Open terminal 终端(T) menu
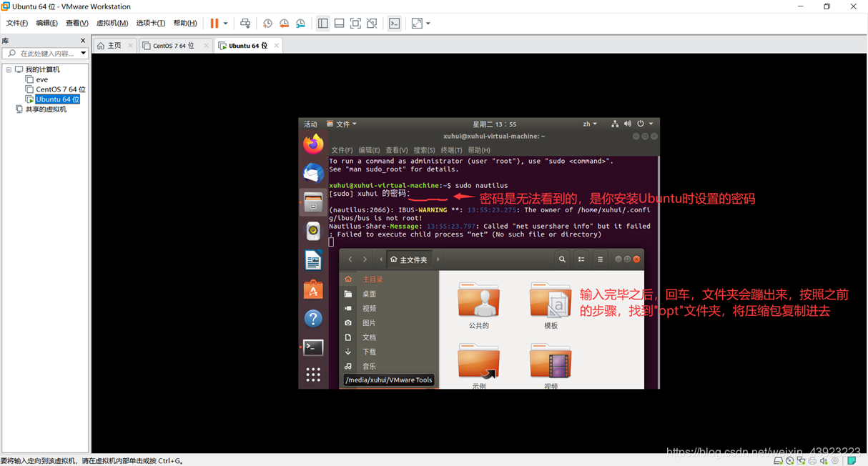868x466 pixels. 451,150
